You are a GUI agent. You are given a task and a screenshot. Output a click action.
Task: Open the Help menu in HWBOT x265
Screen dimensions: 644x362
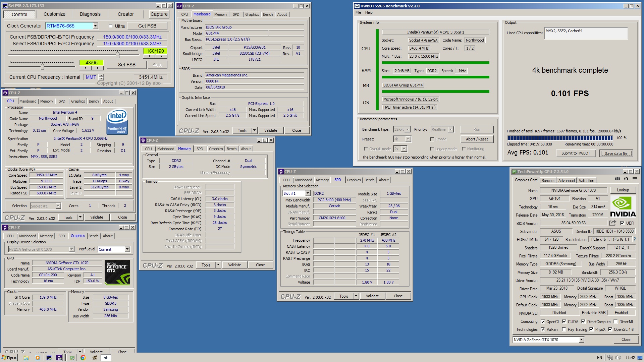coord(369,12)
